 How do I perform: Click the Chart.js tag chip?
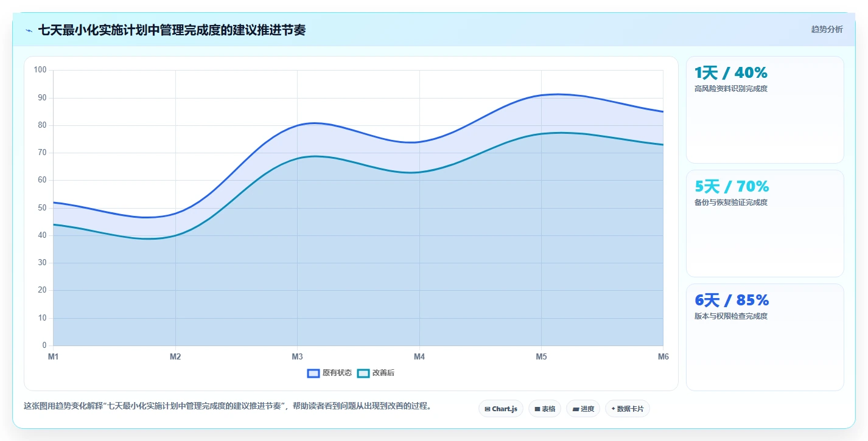coord(501,409)
